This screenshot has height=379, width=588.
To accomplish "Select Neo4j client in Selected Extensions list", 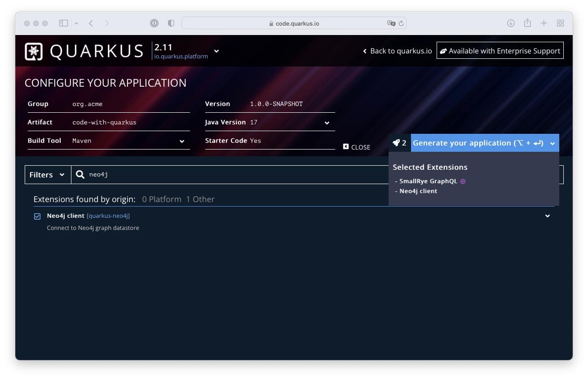I will coord(418,191).
